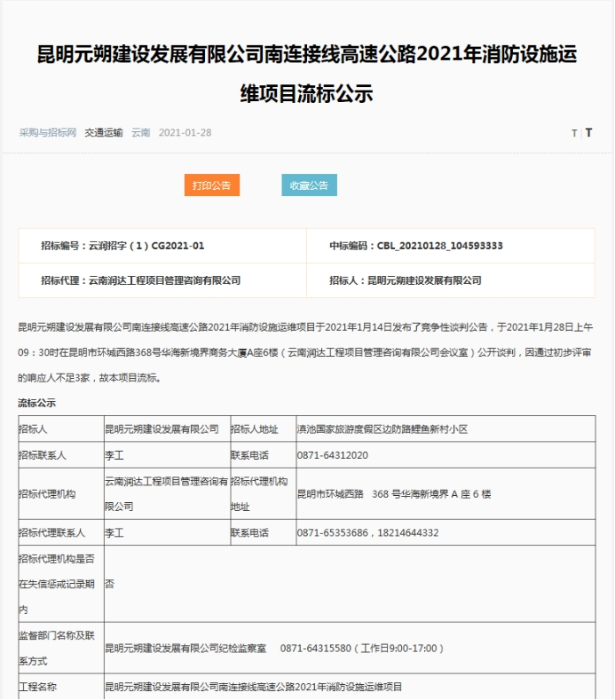This screenshot has height=700, width=615.
Task: Click the 工程名称 project name value cell
Action: (x=254, y=688)
